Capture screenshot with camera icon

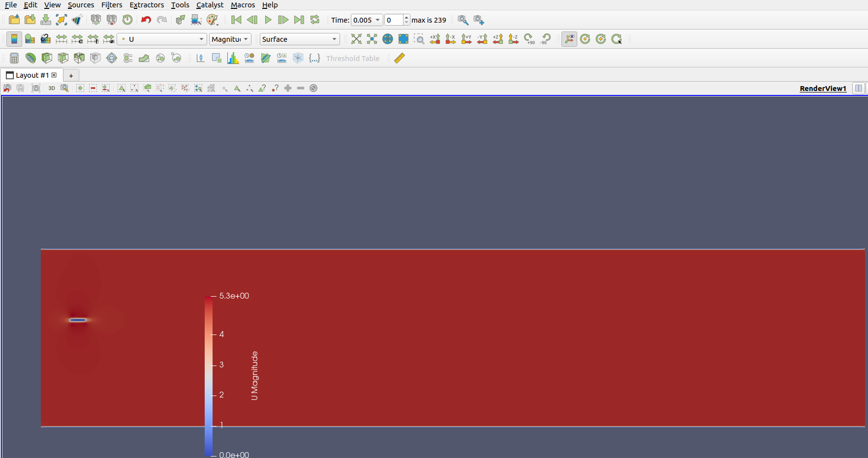click(36, 88)
